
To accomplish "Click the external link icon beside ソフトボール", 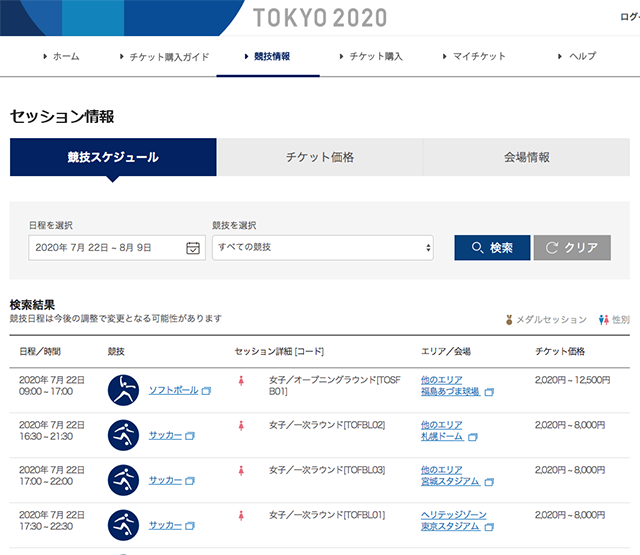I will pos(206,391).
